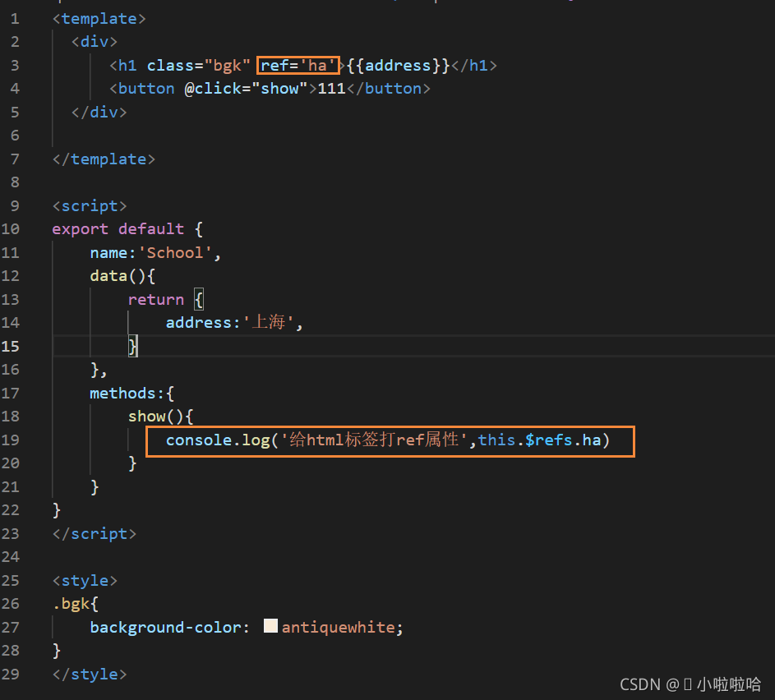Click the 111 button label text
This screenshot has width=775, height=700.
[x=331, y=89]
